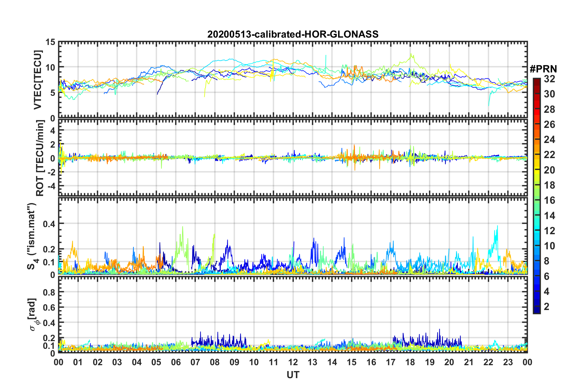This screenshot has height=392, width=586.
Task: Click colorbar tick label 18
Action: pos(549,185)
